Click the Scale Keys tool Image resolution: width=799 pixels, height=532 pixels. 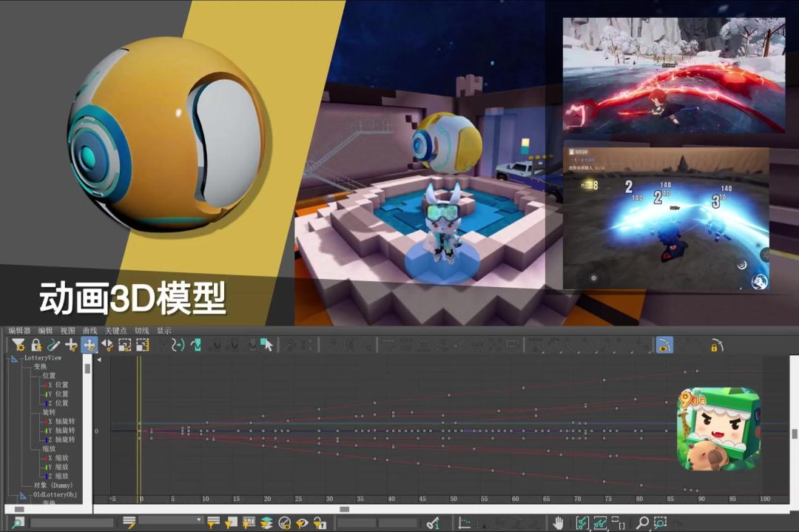point(125,345)
